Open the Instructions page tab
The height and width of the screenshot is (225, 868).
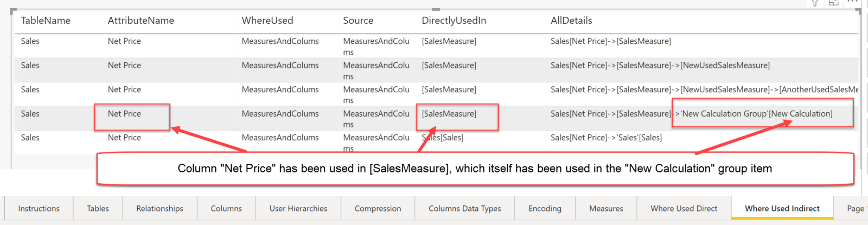[x=39, y=208]
